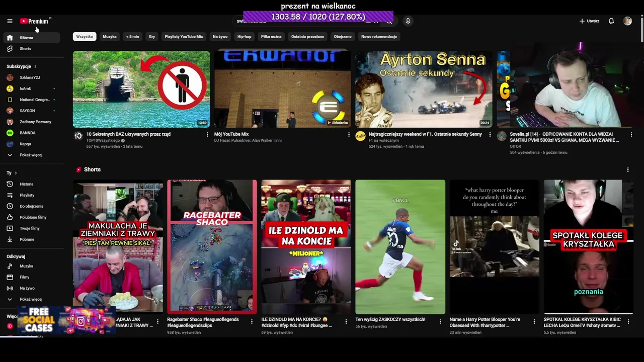Open Filmy under Odkrywaj
The height and width of the screenshot is (362, 644).
[x=32, y=277]
